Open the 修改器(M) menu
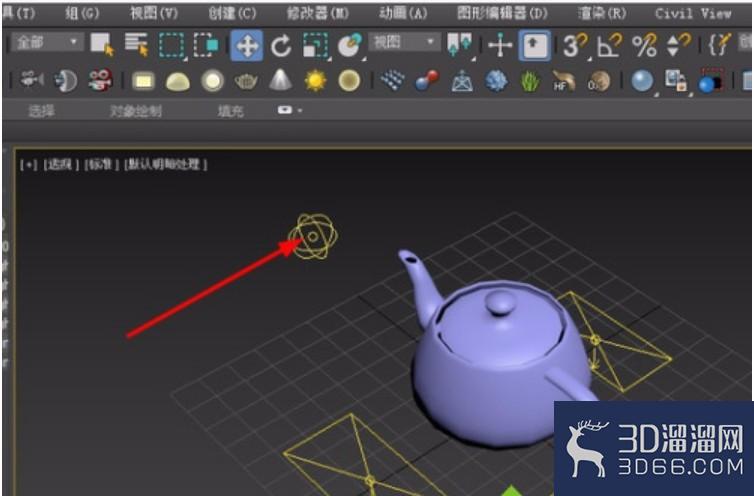This screenshot has width=754, height=496. [317, 13]
